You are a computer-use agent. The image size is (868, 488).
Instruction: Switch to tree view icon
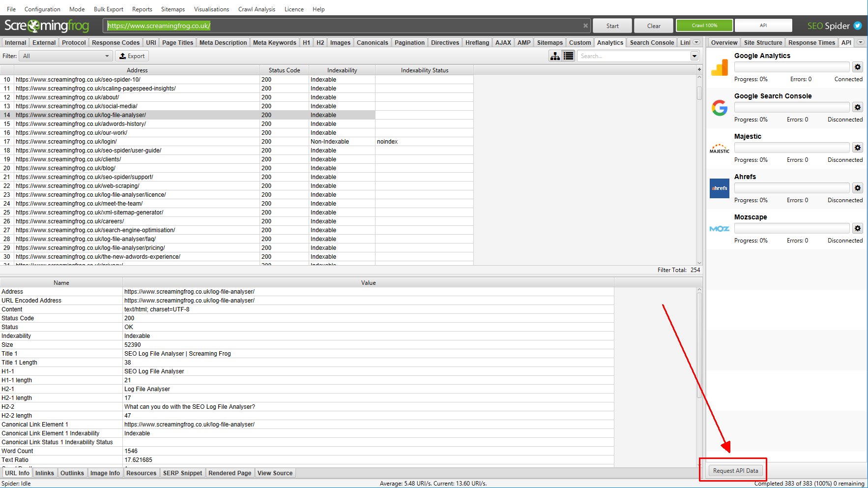(x=555, y=56)
